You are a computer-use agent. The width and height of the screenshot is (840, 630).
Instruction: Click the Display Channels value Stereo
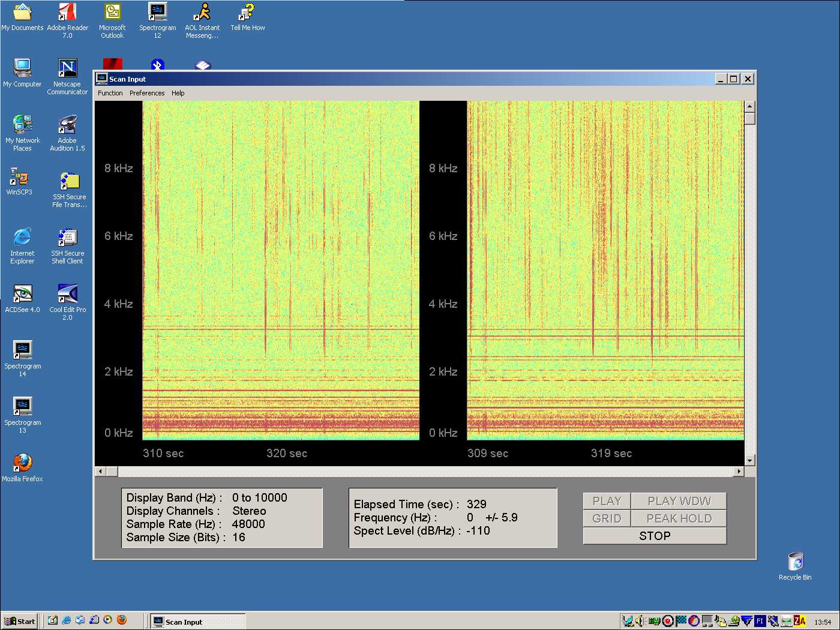[249, 511]
